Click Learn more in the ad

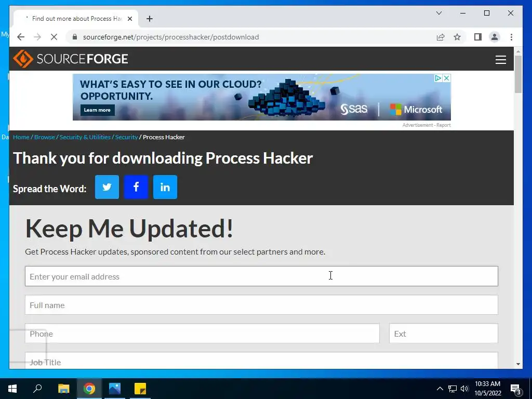click(97, 110)
